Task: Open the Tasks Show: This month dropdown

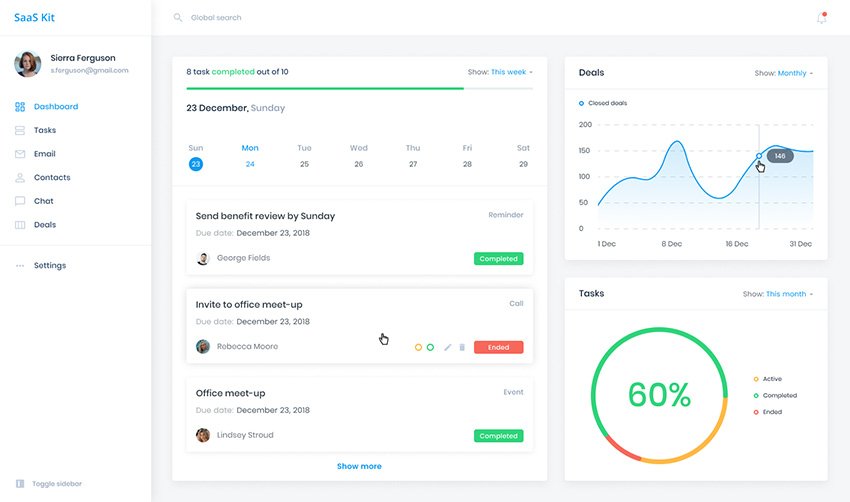Action: click(778, 294)
